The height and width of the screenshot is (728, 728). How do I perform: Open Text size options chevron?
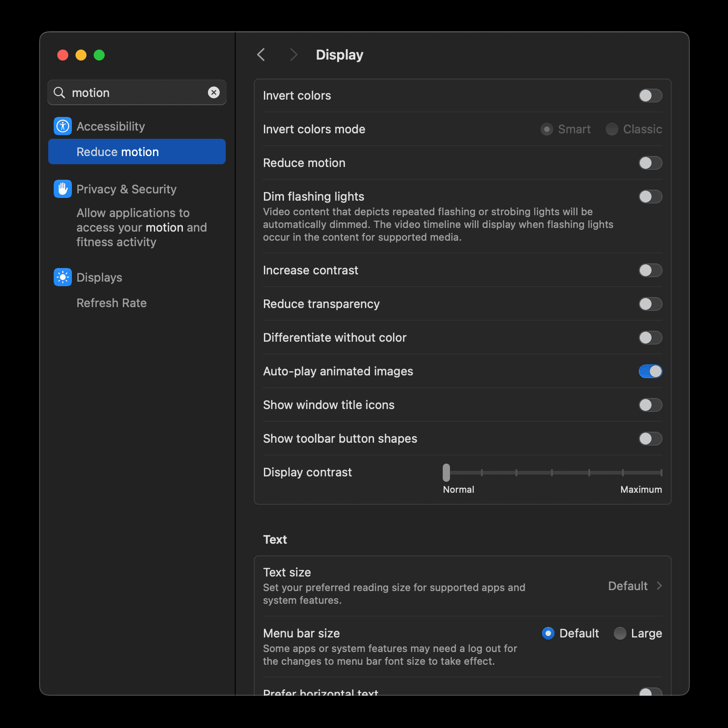659,586
